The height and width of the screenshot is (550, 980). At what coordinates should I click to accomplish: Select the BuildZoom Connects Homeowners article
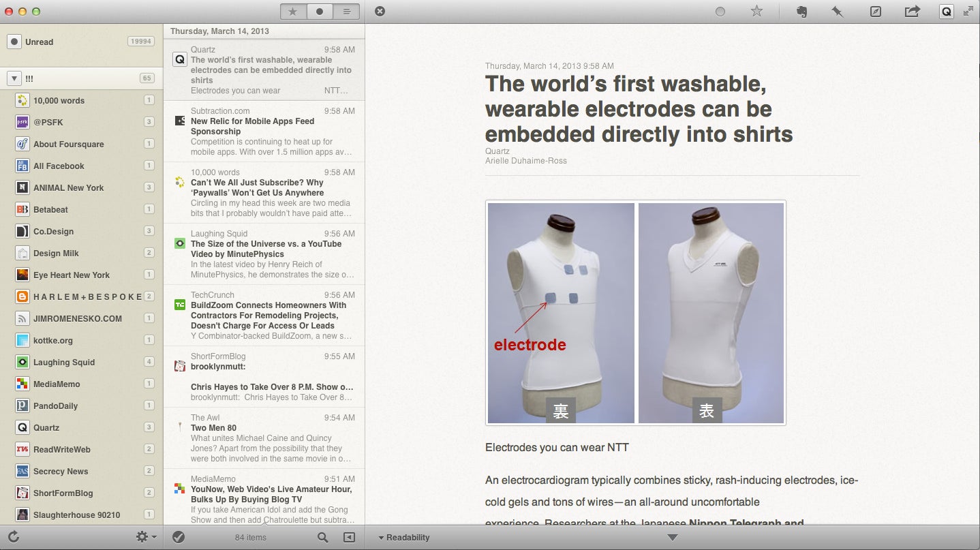pos(264,315)
